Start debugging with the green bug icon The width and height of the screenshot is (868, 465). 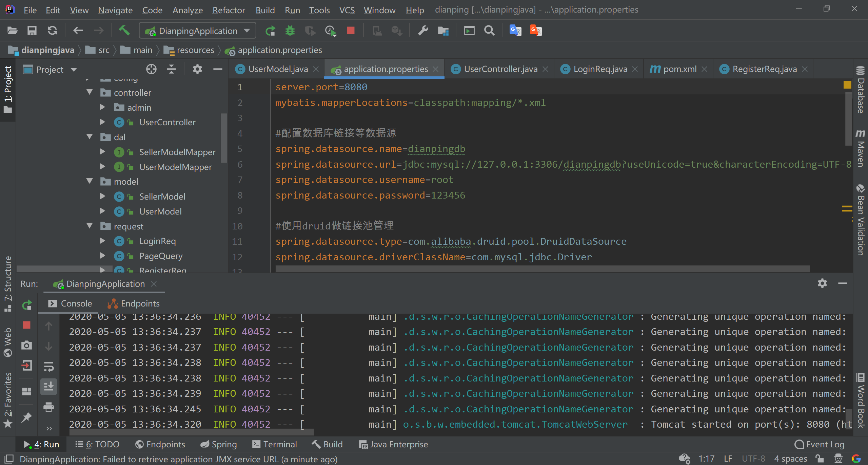click(290, 31)
